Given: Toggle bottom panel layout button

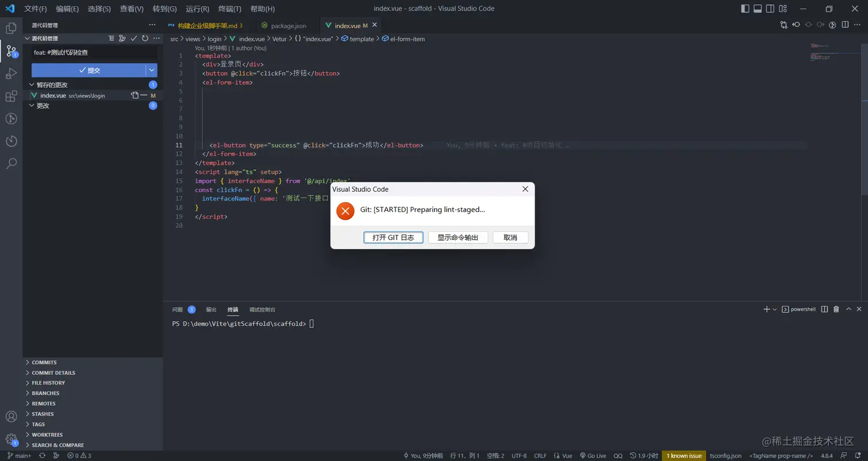Looking at the screenshot, I should 758,9.
